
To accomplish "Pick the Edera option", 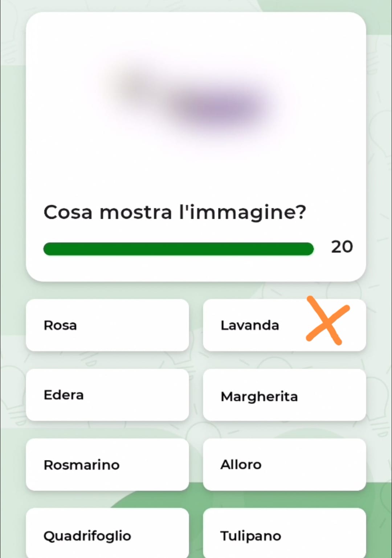I will 107,395.
